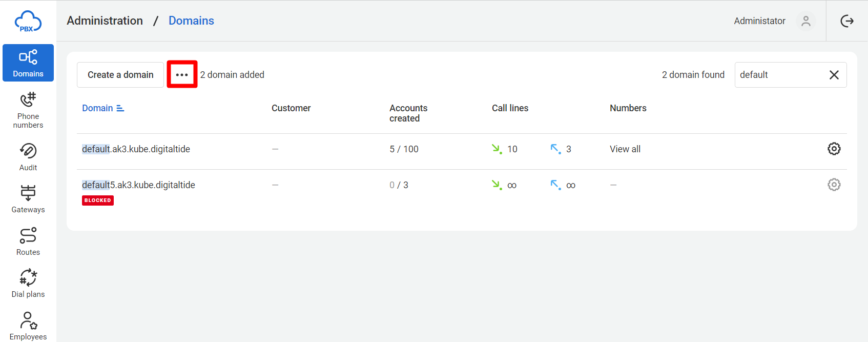Focus the domain search field

(779, 75)
